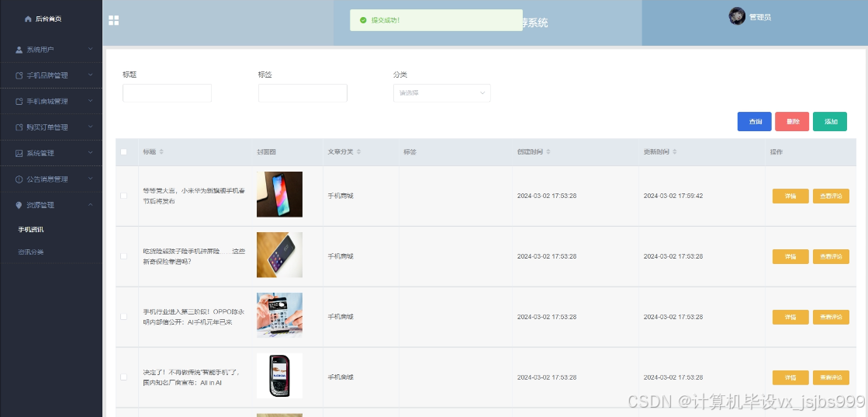868x417 pixels.
Task: Sort table by the 标题 column arrows
Action: (161, 152)
